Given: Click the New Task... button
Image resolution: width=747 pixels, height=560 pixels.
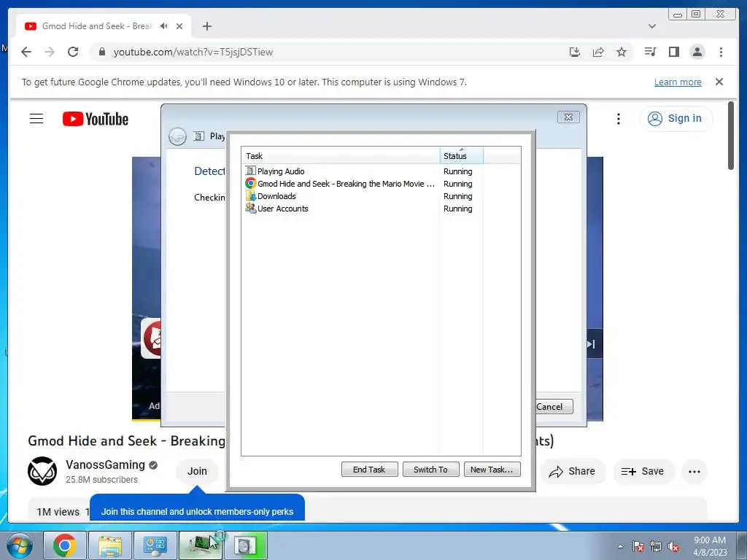Looking at the screenshot, I should (492, 470).
